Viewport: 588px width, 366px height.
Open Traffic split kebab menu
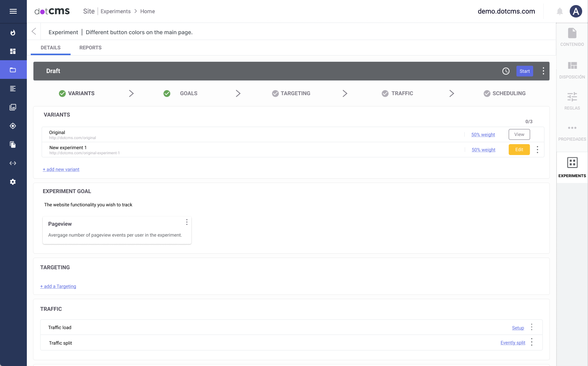click(532, 342)
